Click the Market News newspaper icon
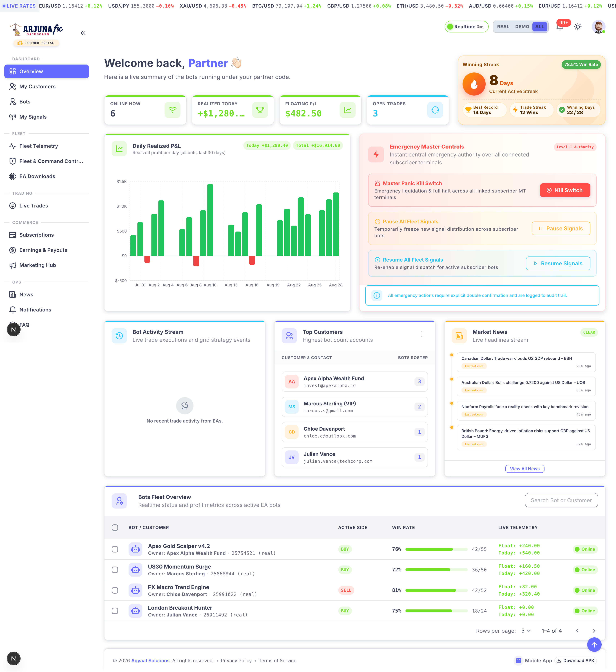 459,336
